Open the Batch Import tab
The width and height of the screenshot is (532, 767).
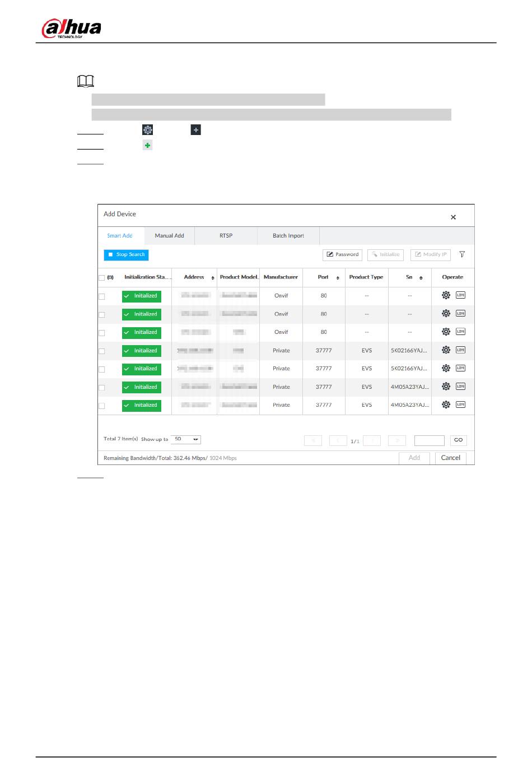tap(288, 236)
